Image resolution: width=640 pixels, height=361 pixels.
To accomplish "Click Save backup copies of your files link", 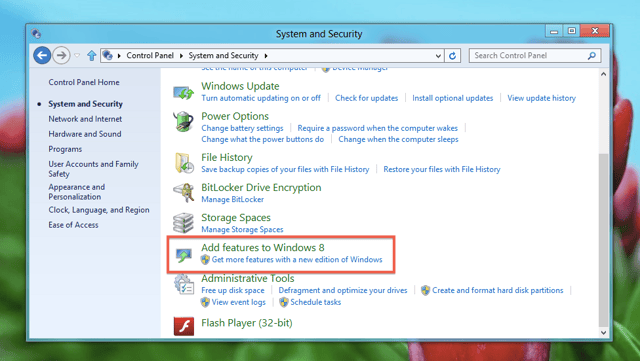I will pos(285,169).
